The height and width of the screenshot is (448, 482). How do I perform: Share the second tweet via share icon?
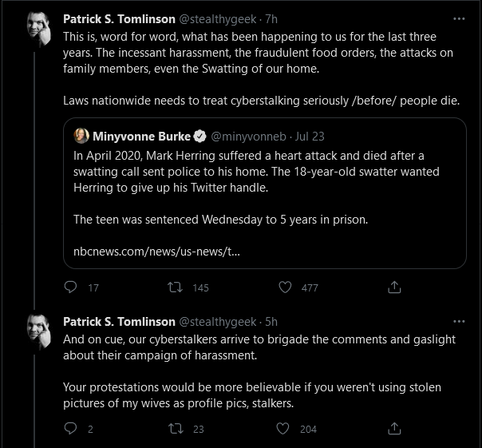point(394,428)
